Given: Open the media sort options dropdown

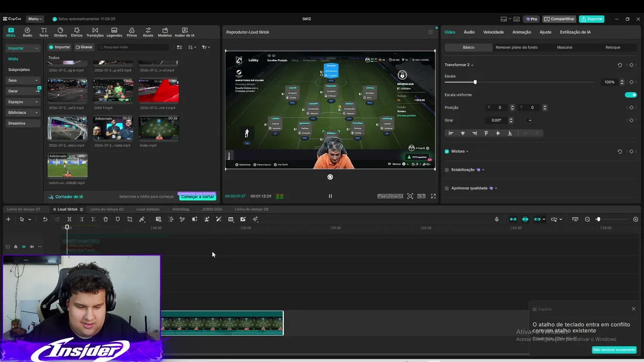Looking at the screenshot, I should (192, 47).
